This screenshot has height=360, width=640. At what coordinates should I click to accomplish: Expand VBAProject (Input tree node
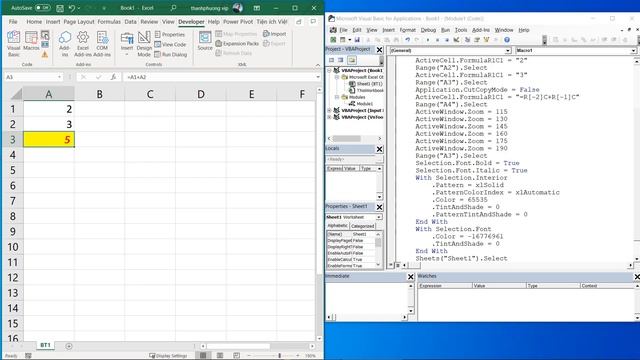[329, 110]
